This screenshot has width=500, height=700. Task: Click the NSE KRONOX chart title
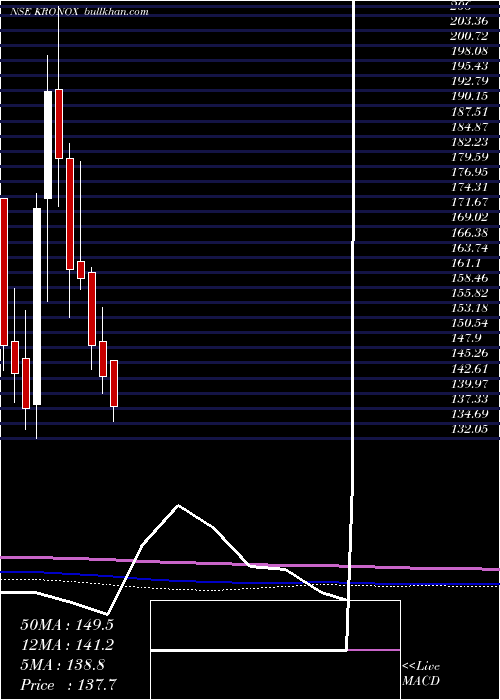tap(44, 12)
